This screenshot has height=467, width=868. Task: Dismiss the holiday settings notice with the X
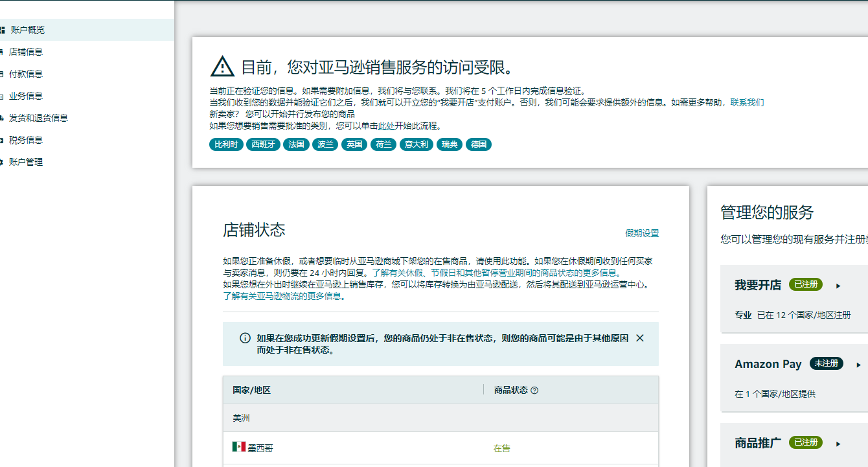point(640,337)
